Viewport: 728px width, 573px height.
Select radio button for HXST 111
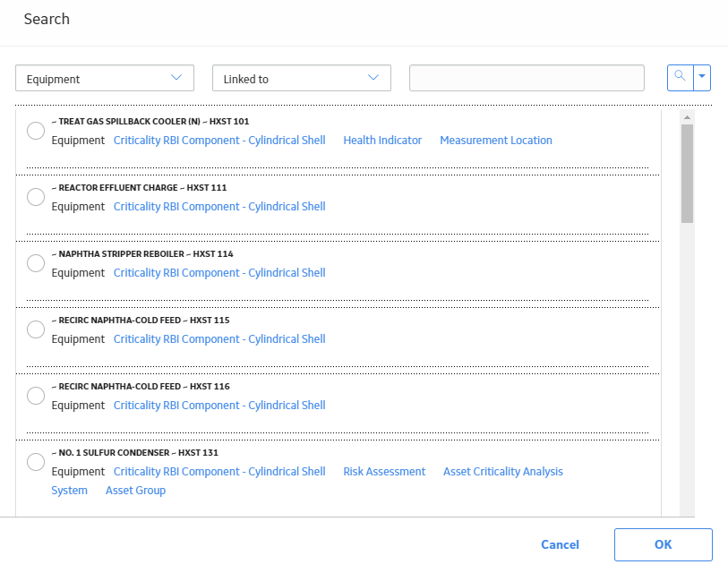(x=36, y=197)
